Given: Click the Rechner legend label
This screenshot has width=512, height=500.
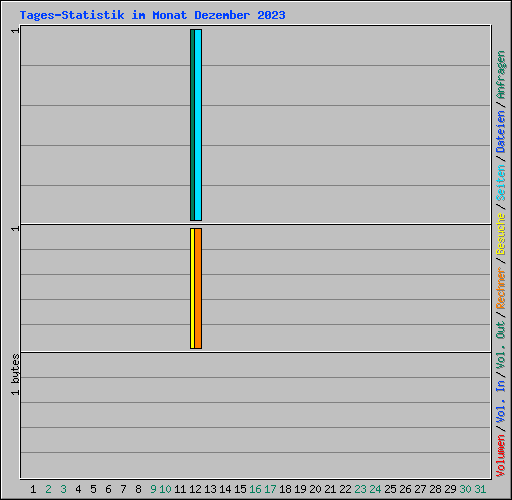Looking at the screenshot, I should 500,288.
